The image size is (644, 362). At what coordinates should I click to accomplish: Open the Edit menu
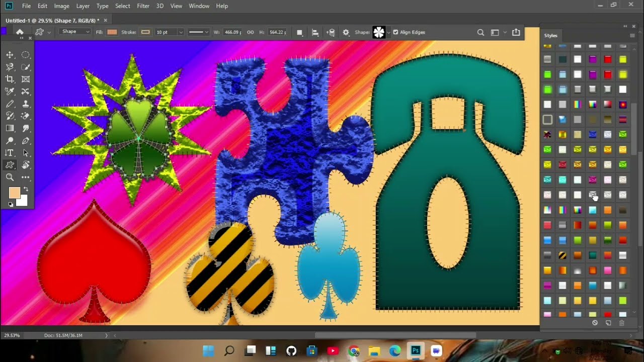[x=42, y=6]
